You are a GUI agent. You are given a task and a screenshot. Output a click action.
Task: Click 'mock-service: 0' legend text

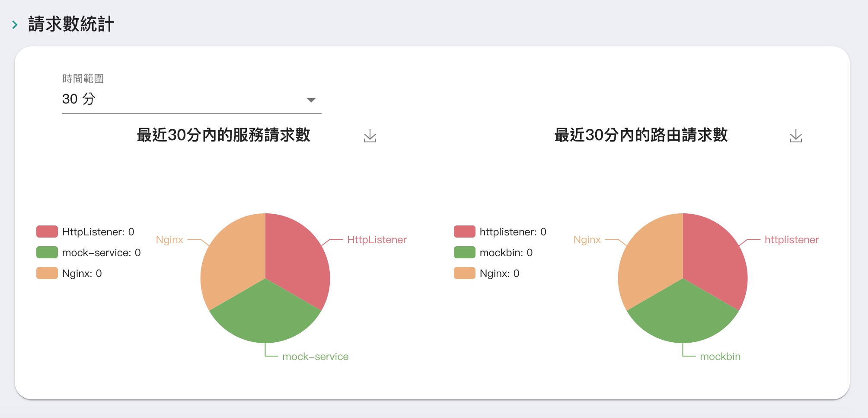tap(102, 253)
